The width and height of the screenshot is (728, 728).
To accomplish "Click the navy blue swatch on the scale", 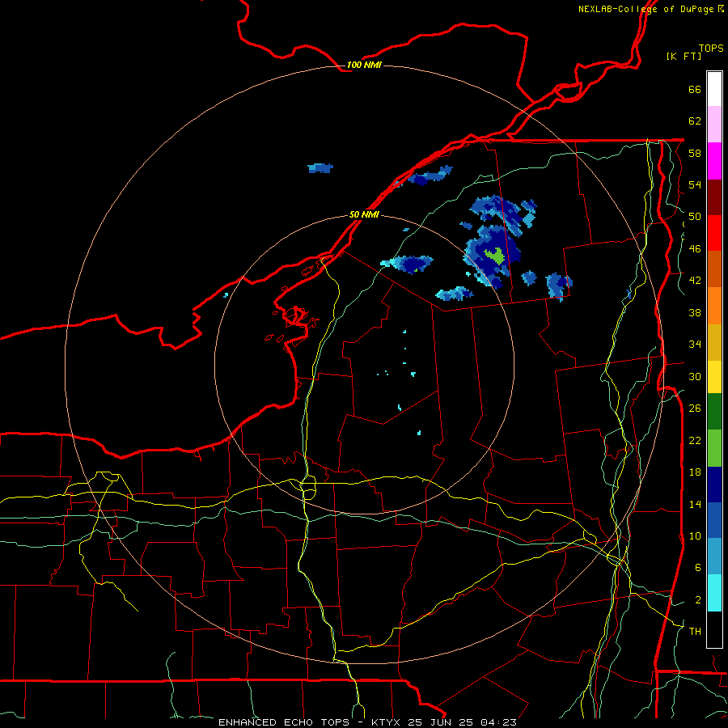I will (x=714, y=485).
